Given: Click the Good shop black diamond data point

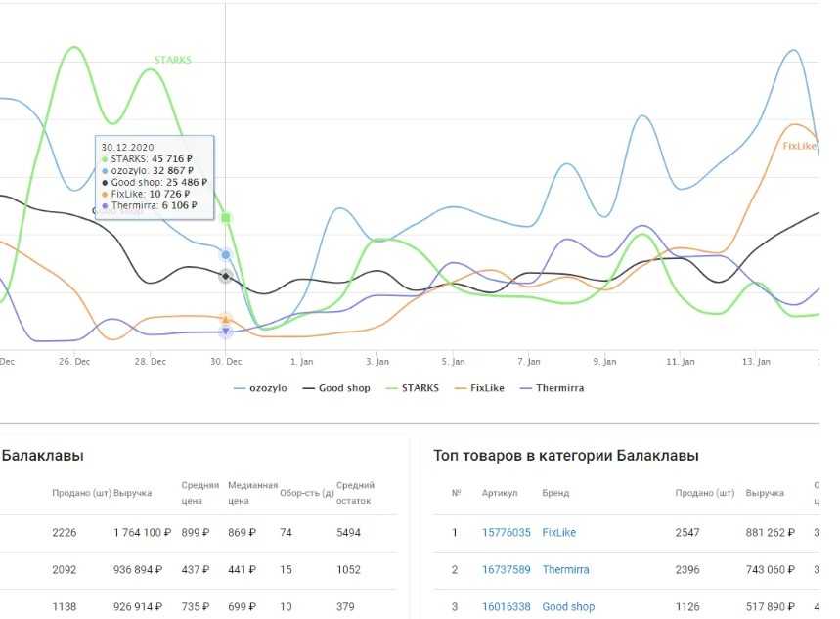Looking at the screenshot, I should [x=226, y=277].
